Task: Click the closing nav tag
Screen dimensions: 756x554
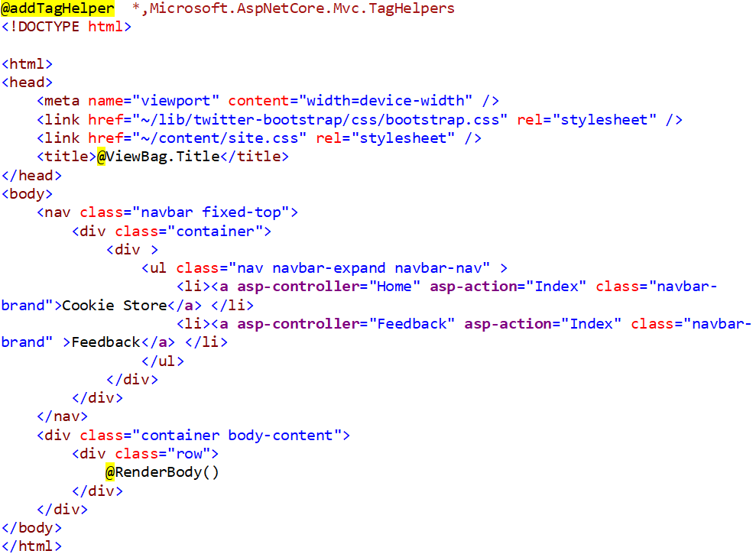Action: [62, 416]
